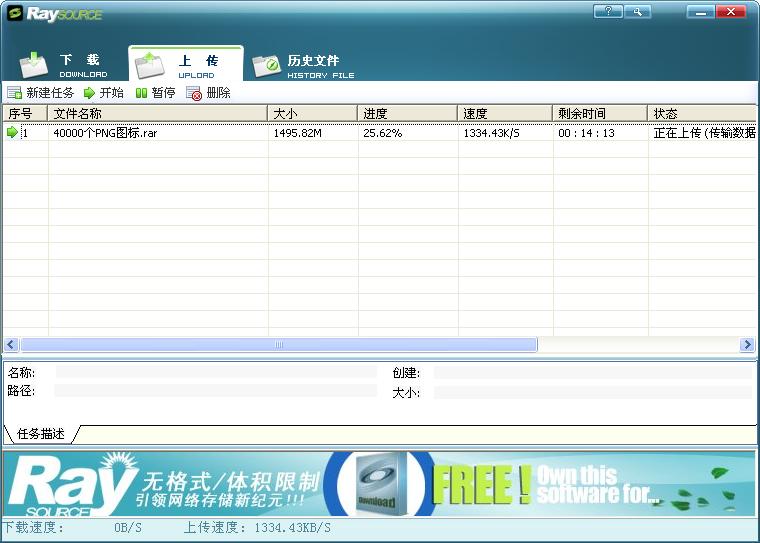Click the green 开始 start arrow icon
The width and height of the screenshot is (760, 543).
89,93
